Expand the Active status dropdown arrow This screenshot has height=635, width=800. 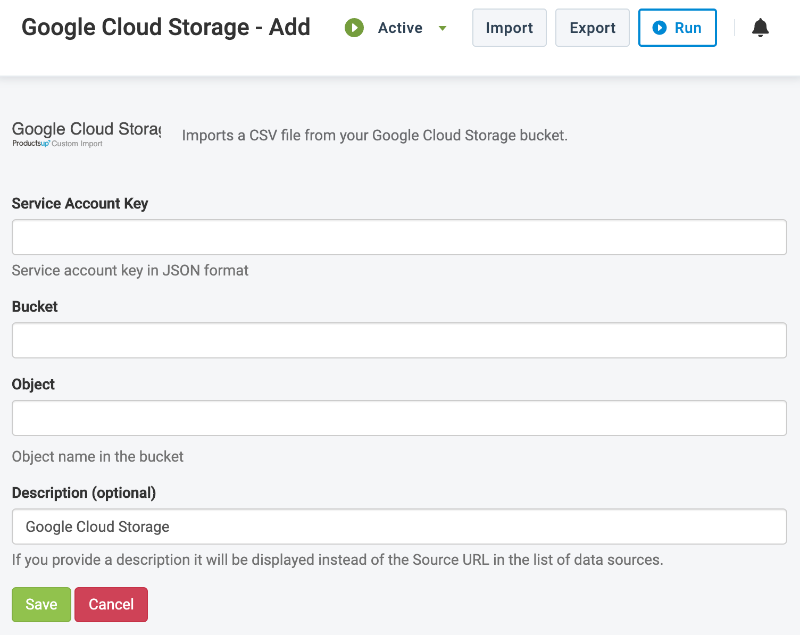pyautogui.click(x=442, y=28)
